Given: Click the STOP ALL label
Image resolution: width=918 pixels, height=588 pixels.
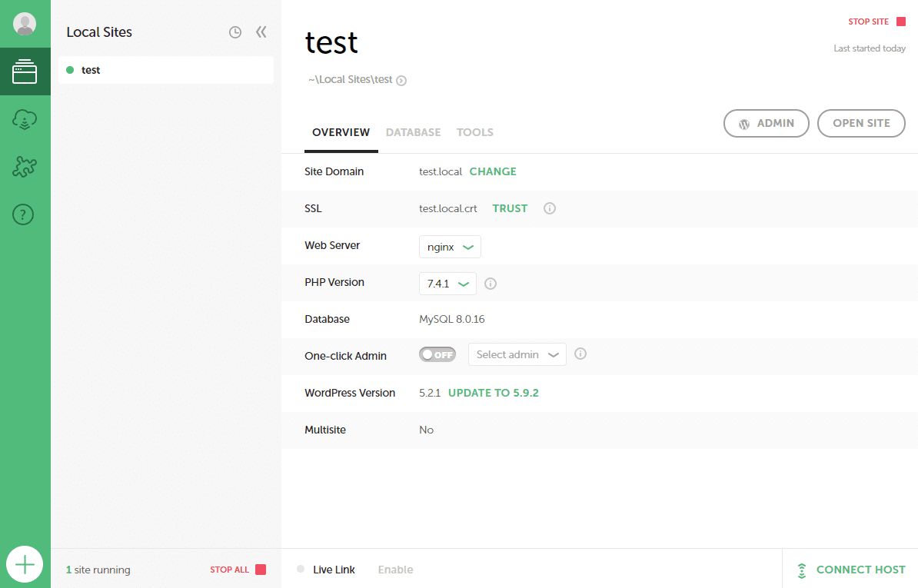Looking at the screenshot, I should click(229, 570).
